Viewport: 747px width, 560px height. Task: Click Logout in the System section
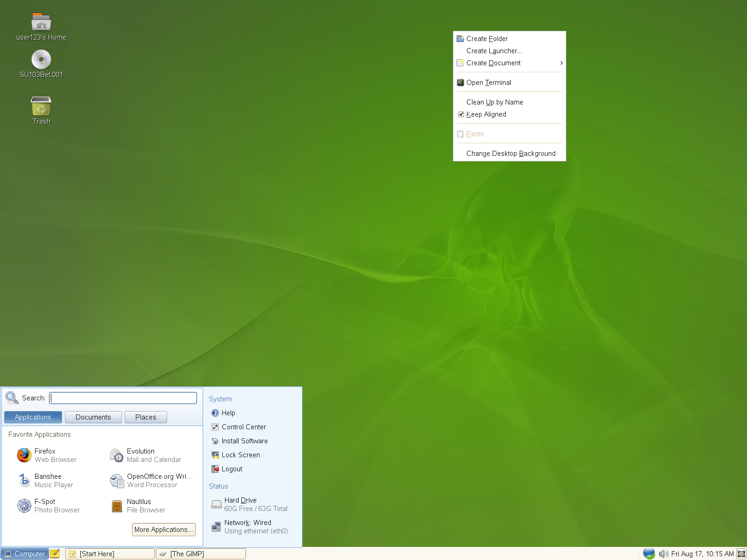click(x=232, y=469)
